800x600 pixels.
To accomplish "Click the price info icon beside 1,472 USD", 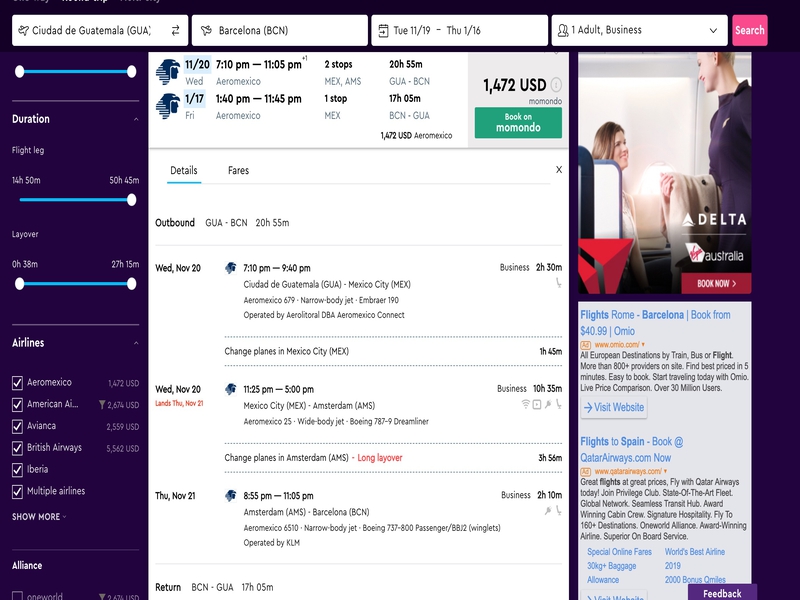I will 557,85.
